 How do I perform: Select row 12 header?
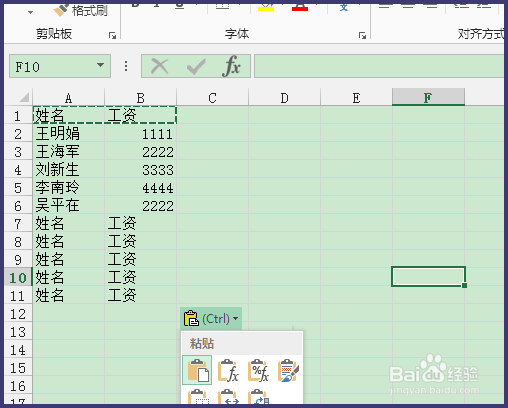click(x=18, y=314)
